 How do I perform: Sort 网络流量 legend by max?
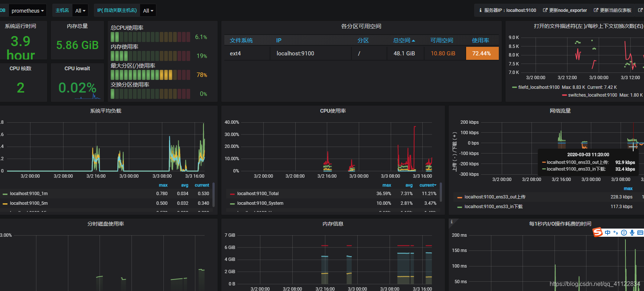click(x=628, y=188)
